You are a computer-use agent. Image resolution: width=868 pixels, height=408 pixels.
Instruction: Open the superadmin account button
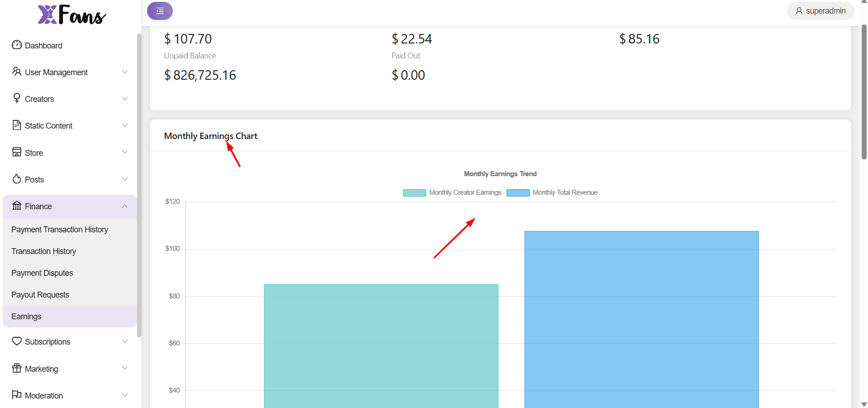(821, 11)
